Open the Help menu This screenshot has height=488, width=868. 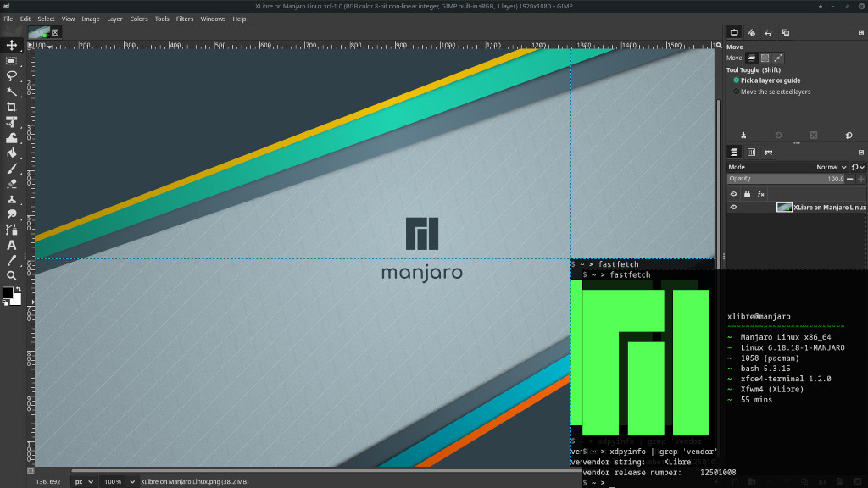tap(239, 19)
